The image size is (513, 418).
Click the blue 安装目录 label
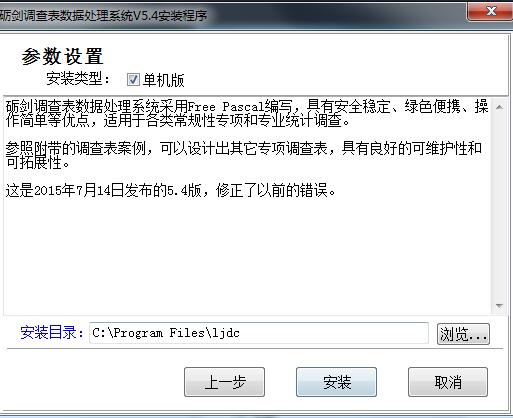point(52,332)
